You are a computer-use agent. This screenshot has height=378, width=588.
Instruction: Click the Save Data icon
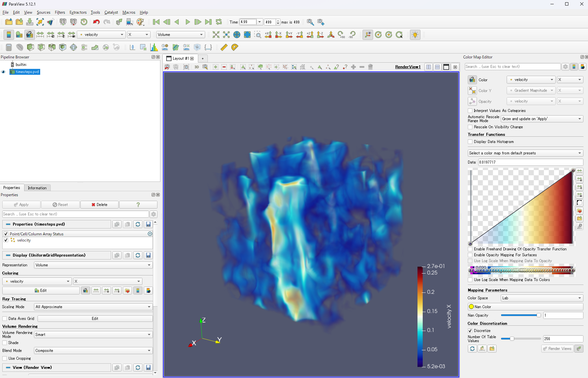tap(30, 22)
